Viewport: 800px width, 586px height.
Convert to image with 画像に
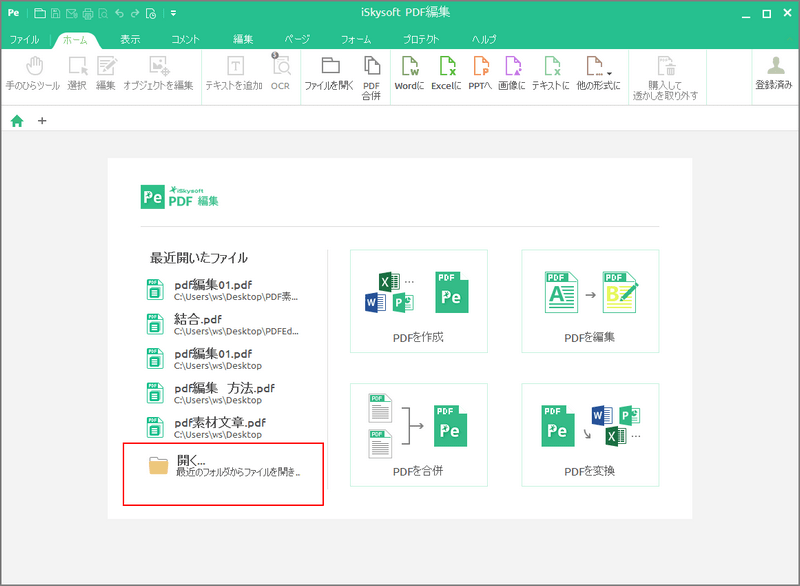(x=512, y=74)
